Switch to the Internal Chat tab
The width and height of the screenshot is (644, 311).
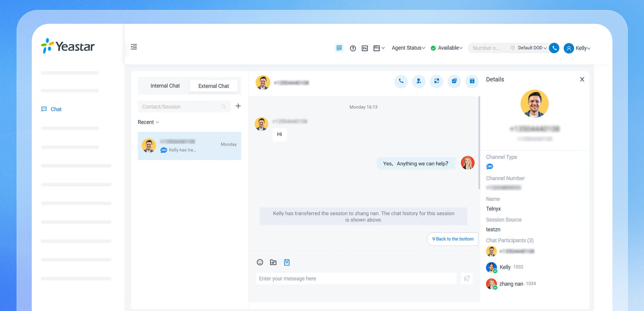pyautogui.click(x=165, y=86)
